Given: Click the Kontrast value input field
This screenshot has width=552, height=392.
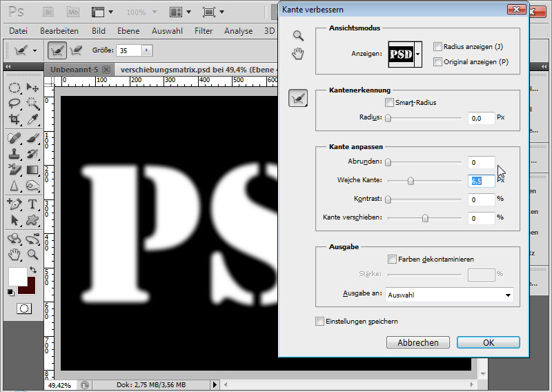Looking at the screenshot, I should [x=481, y=199].
